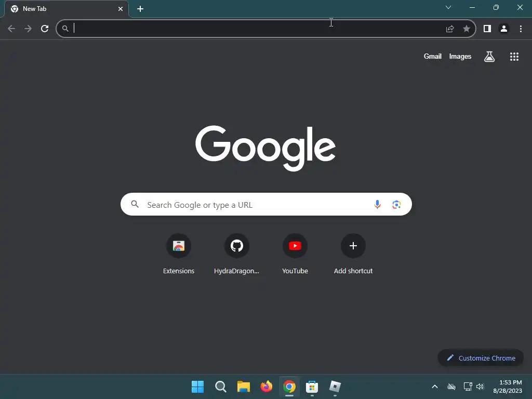This screenshot has height=399, width=532.
Task: Click the OneDrive cloud tray icon
Action: click(x=451, y=387)
